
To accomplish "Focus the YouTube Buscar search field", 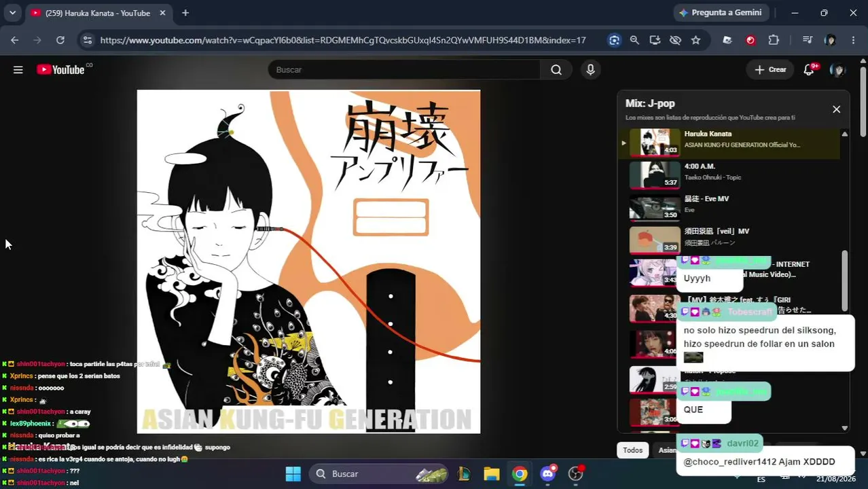I will 404,69.
